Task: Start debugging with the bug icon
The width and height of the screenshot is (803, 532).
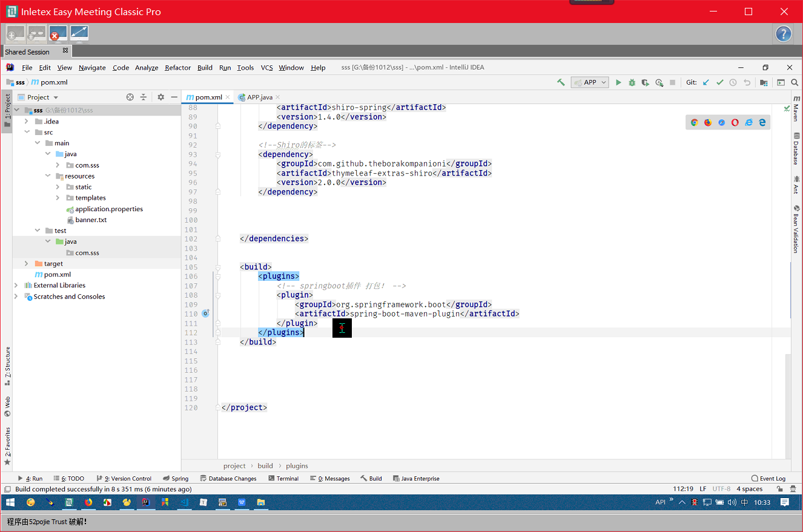Action: click(x=632, y=82)
